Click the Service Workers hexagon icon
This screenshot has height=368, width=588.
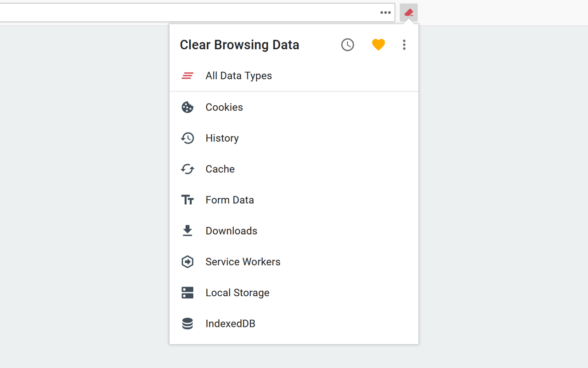[x=187, y=262]
